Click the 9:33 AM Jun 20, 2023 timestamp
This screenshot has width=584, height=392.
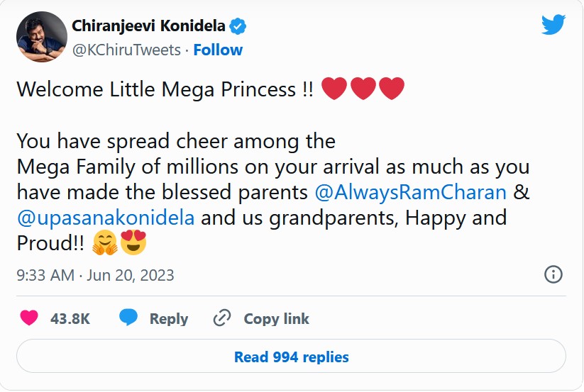coord(95,275)
